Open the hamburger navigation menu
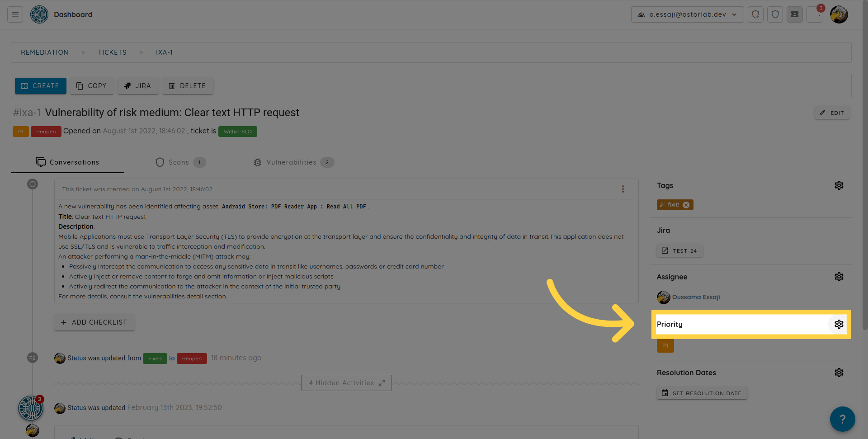Screen dimensions: 868x439 (15, 14)
